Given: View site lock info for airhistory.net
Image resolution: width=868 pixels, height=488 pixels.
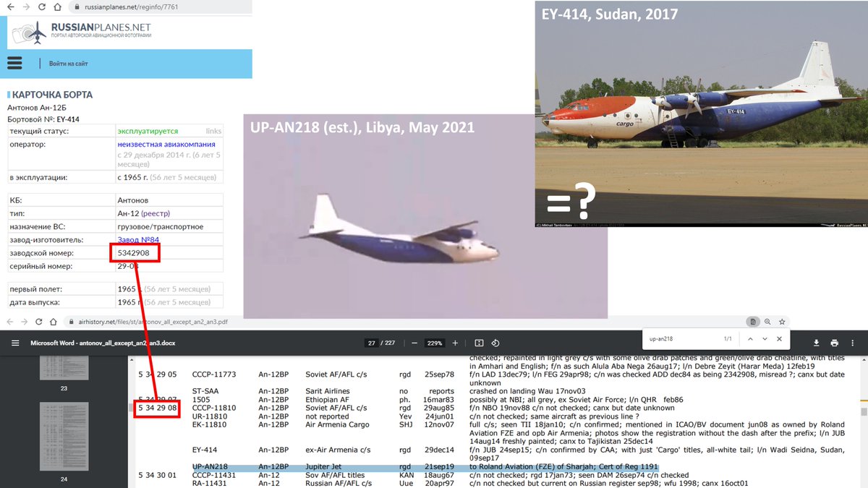Looking at the screenshot, I should 71,322.
